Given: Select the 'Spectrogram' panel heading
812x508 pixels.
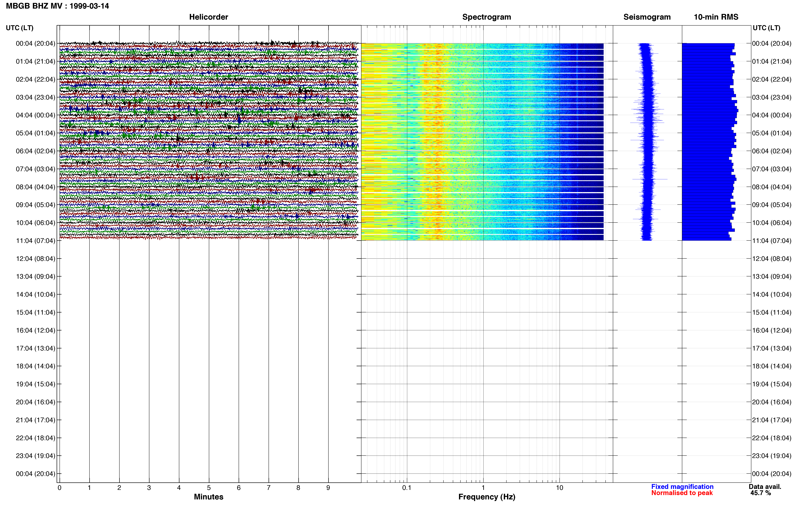Looking at the screenshot, I should [x=487, y=17].
